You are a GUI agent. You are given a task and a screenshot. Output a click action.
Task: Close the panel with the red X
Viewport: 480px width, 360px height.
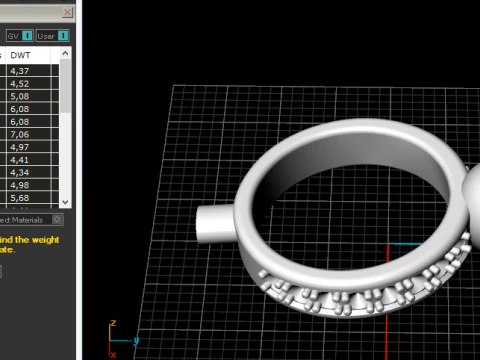(x=67, y=12)
